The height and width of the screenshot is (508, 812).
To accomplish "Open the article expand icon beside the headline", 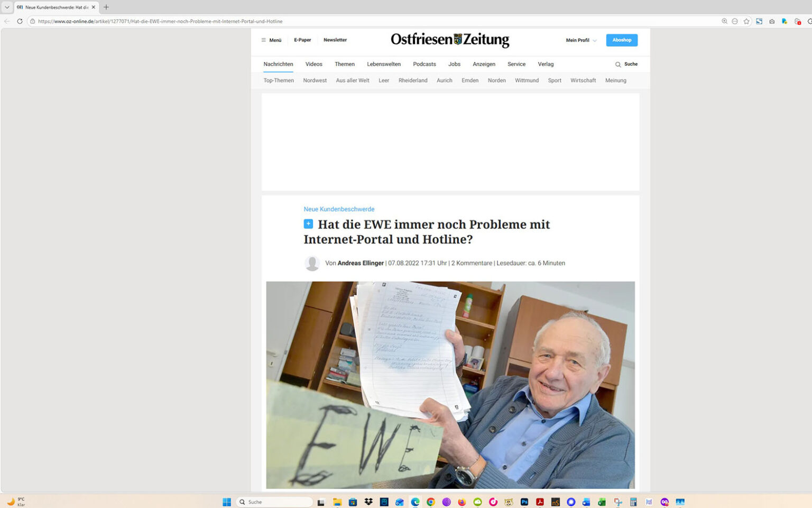I will tap(308, 224).
